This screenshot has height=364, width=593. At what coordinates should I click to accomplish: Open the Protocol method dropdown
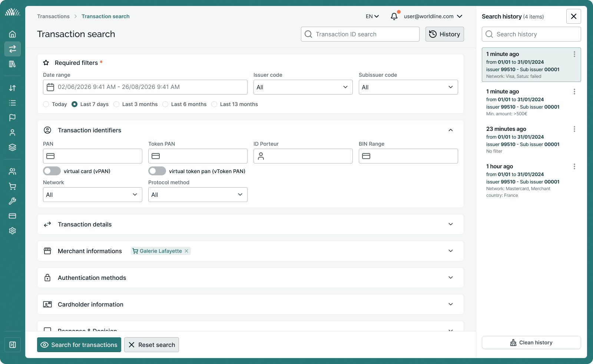pos(198,195)
